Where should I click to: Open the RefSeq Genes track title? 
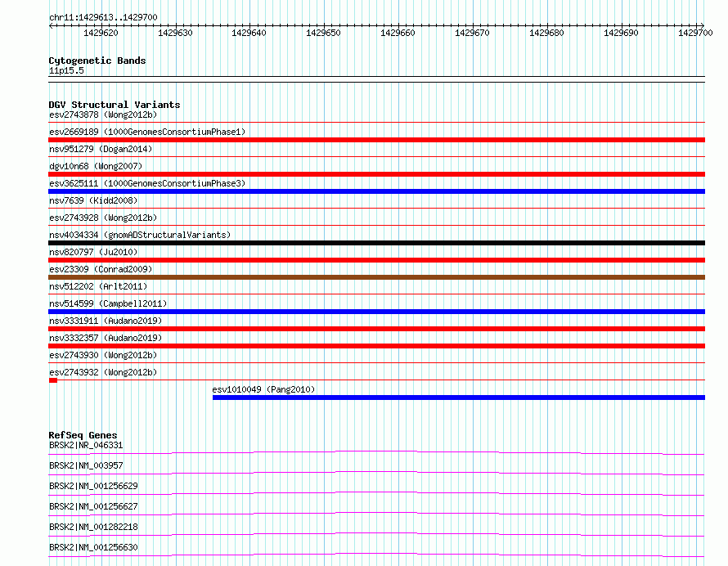[x=83, y=435]
